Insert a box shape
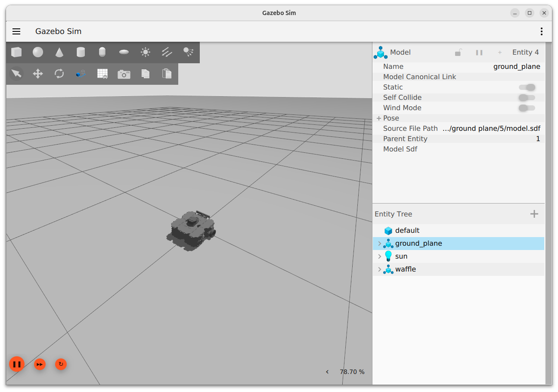 [x=16, y=52]
